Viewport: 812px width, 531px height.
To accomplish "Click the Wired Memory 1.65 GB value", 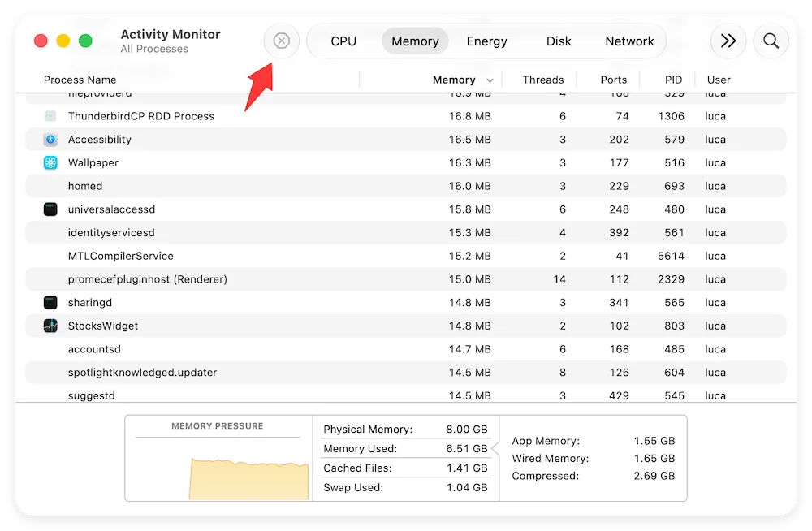I will coord(654,459).
